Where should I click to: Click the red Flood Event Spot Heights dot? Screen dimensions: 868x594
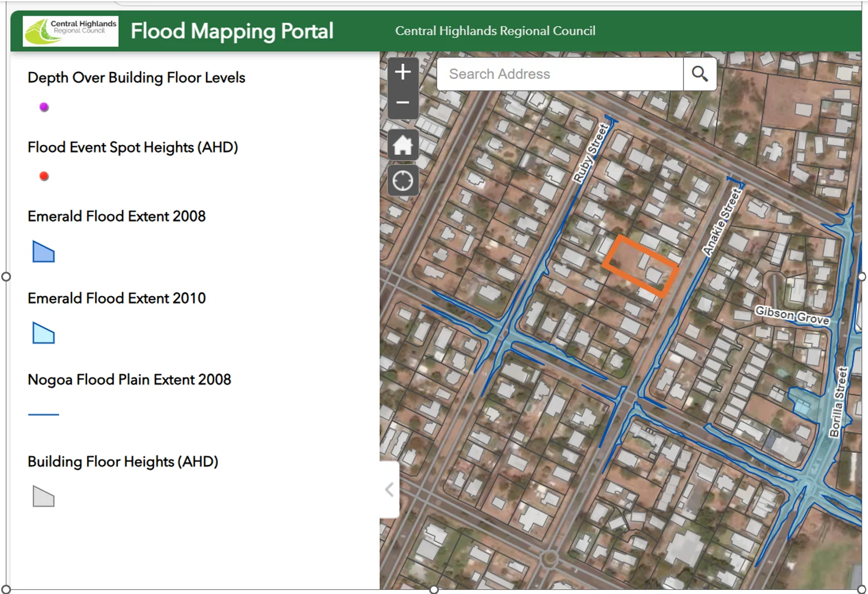pos(44,177)
